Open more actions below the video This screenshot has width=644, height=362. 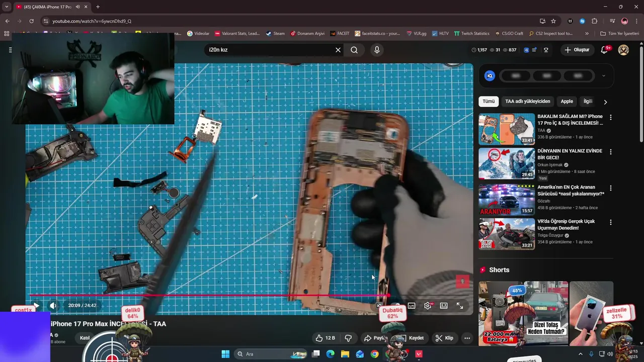(467, 338)
